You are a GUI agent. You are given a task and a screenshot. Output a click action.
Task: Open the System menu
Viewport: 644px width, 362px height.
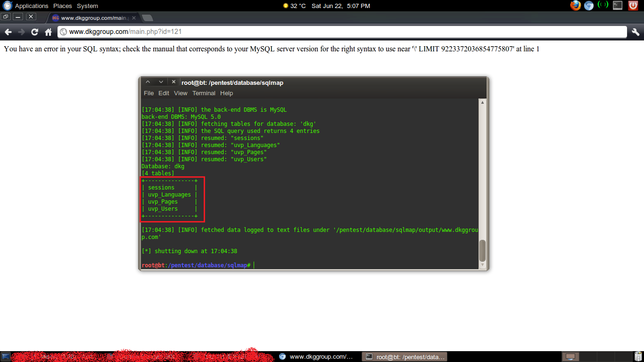87,6
